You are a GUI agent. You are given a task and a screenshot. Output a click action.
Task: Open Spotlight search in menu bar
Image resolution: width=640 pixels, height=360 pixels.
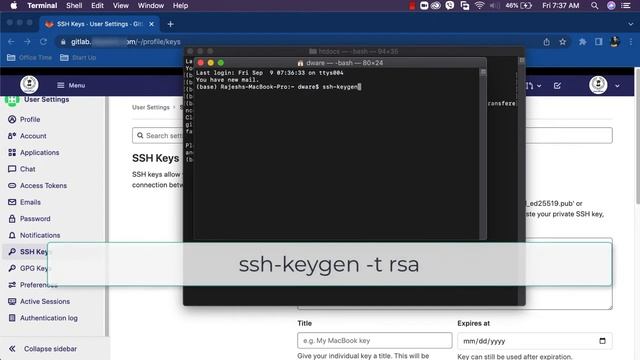(x=594, y=5)
